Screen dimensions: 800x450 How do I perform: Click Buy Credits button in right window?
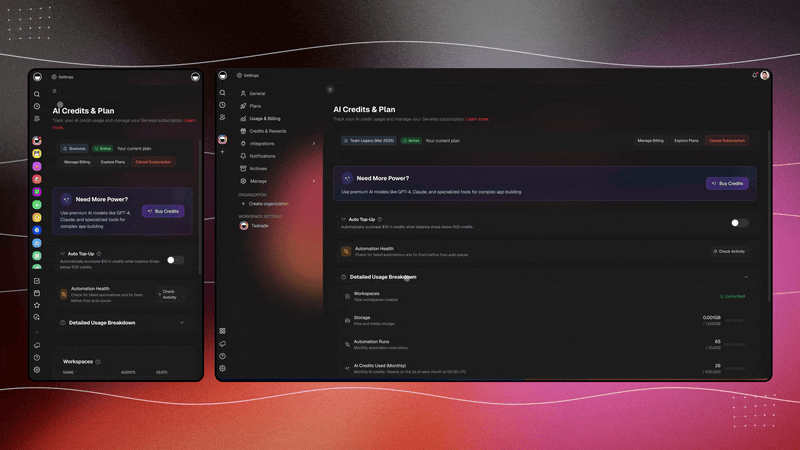tap(727, 184)
